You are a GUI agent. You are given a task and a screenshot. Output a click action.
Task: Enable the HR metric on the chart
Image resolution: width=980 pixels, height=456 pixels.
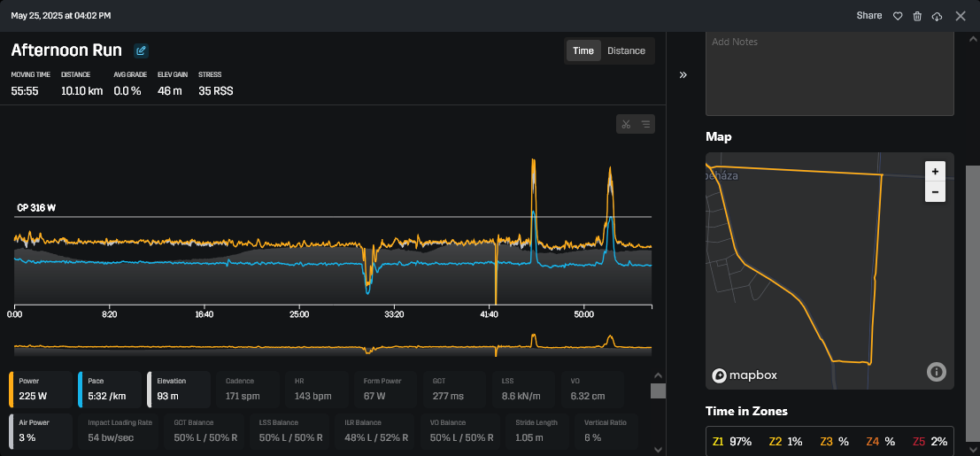[x=317, y=390]
